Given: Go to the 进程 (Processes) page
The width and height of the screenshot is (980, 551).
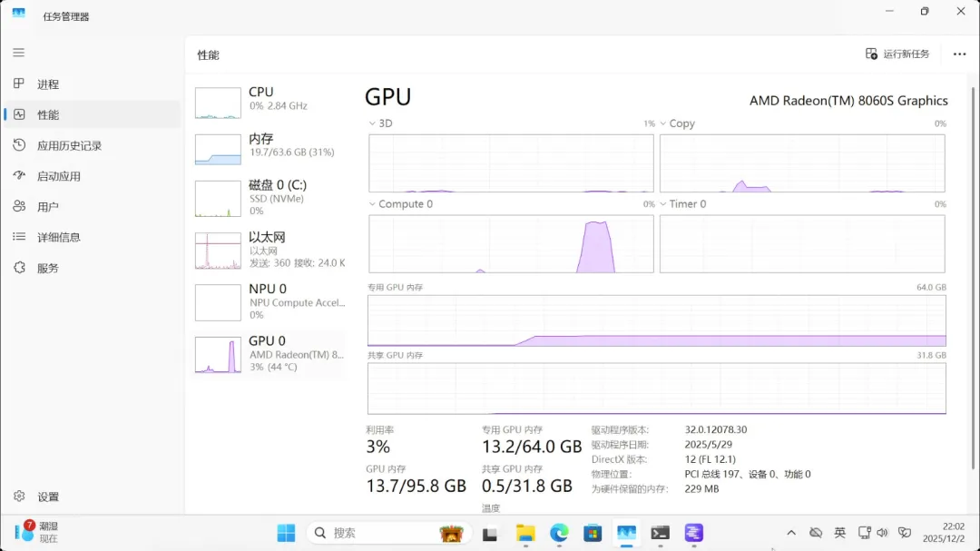Looking at the screenshot, I should coord(48,84).
